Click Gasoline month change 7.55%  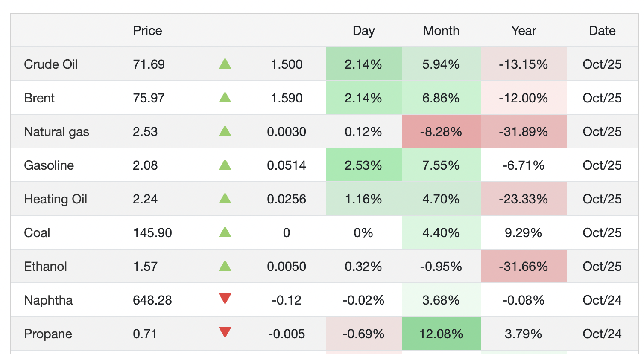[x=441, y=165]
